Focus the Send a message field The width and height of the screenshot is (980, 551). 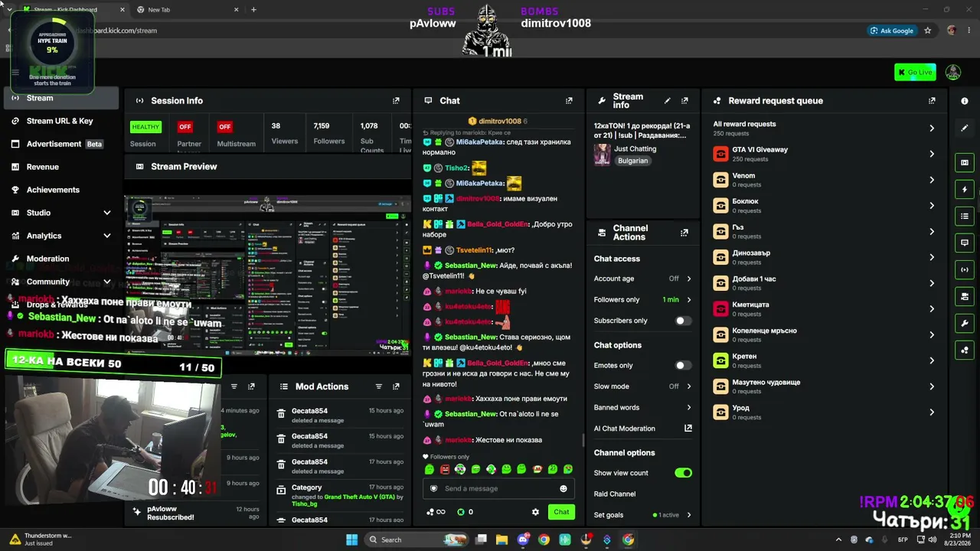point(498,489)
